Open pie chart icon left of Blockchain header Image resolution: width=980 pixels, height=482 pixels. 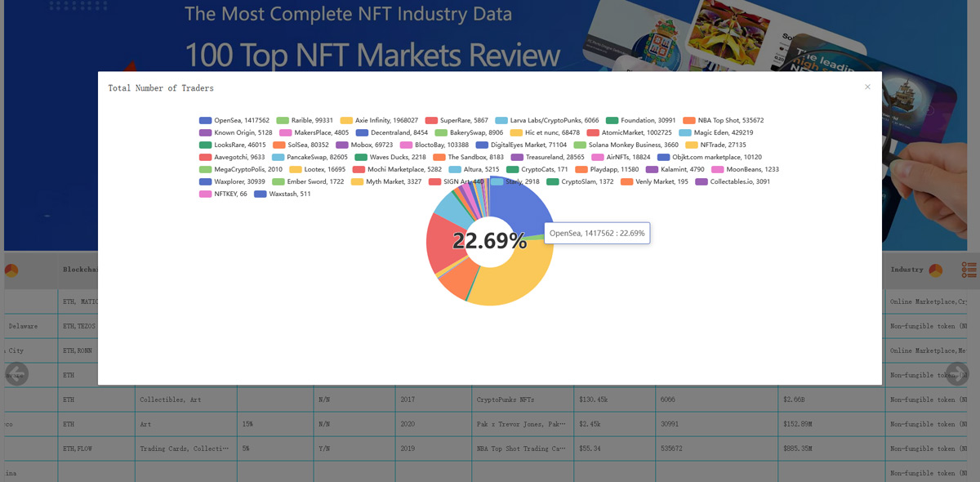(x=12, y=270)
